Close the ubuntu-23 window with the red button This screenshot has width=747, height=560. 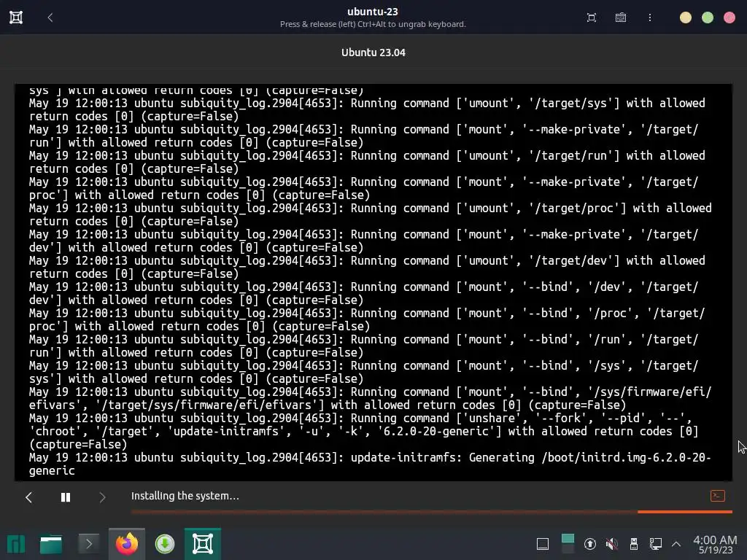pos(729,17)
